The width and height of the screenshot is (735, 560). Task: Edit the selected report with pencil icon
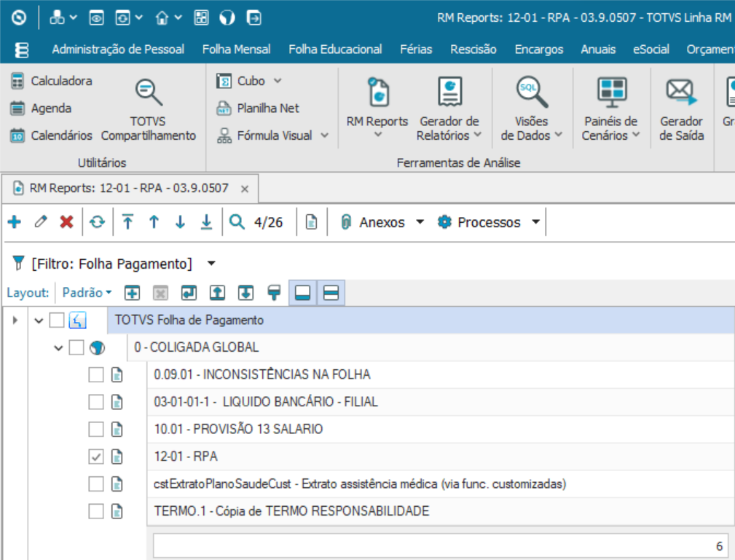(41, 221)
